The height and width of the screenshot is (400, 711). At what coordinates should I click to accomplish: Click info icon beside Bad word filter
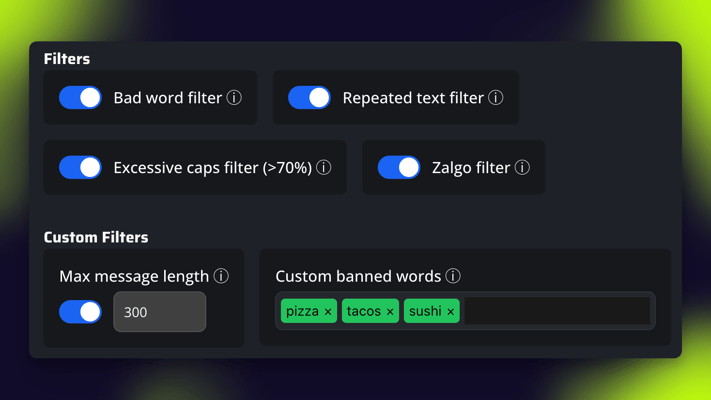click(x=234, y=98)
